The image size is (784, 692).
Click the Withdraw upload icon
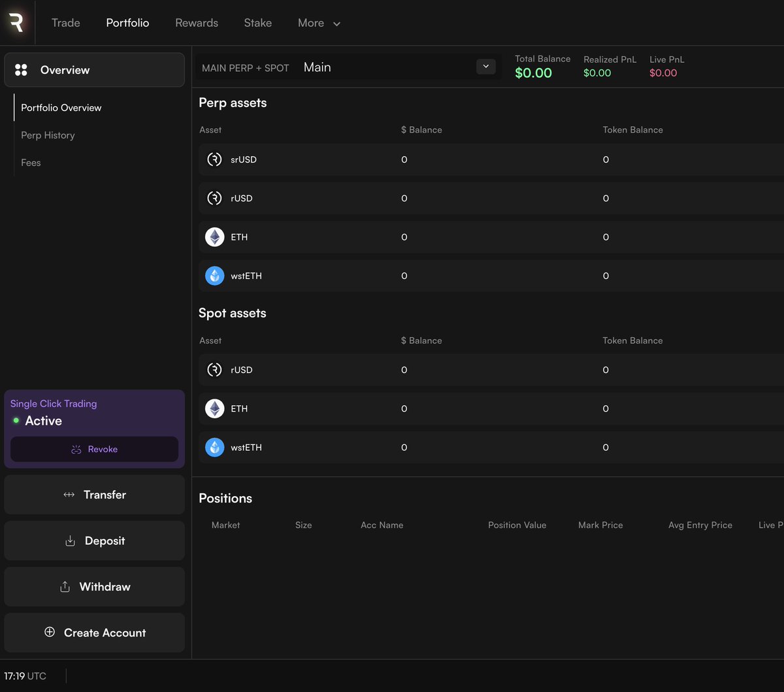(x=65, y=586)
